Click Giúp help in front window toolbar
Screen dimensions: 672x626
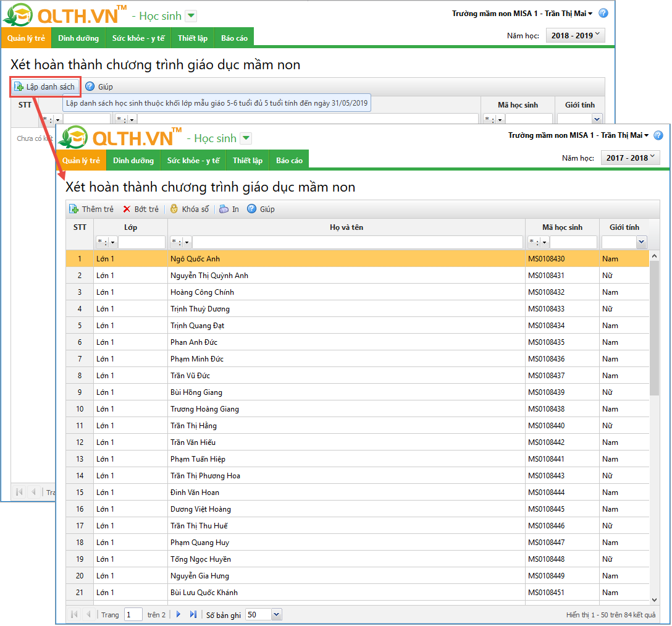point(261,209)
